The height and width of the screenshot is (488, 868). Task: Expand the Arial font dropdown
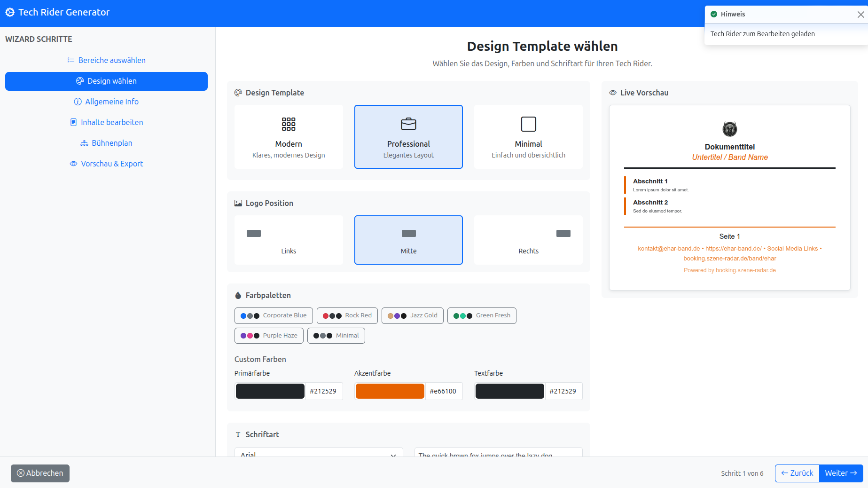tap(319, 454)
